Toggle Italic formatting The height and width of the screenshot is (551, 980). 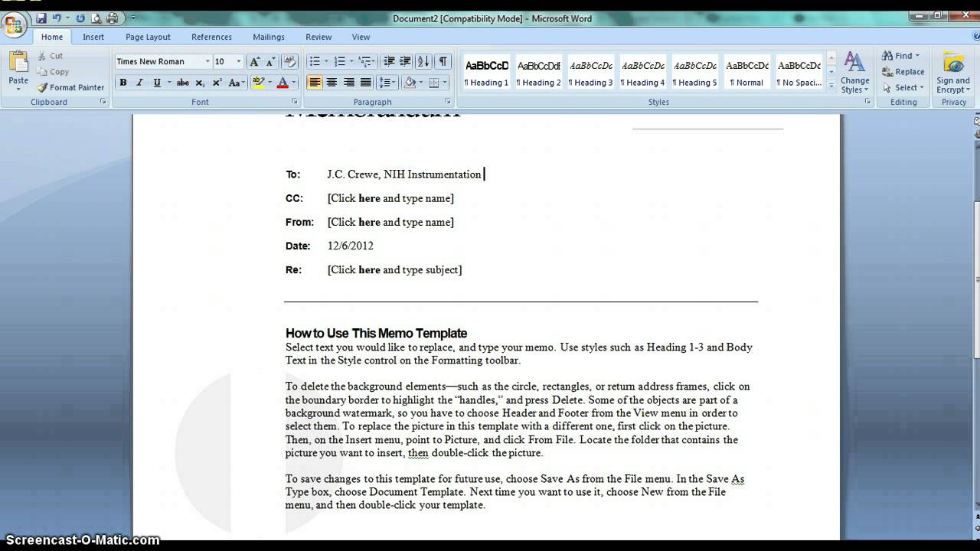point(139,83)
